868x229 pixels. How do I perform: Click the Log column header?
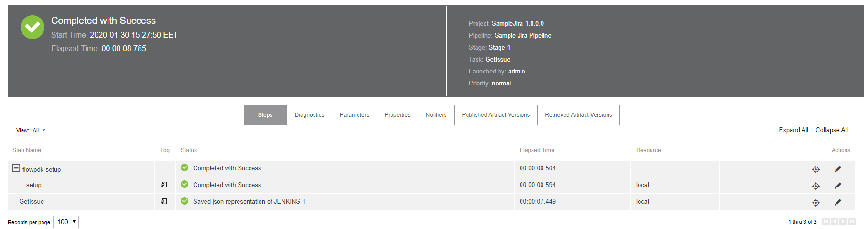(165, 150)
